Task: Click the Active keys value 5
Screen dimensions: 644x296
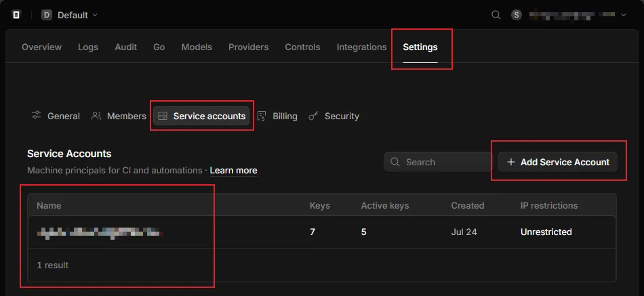Action: [363, 232]
